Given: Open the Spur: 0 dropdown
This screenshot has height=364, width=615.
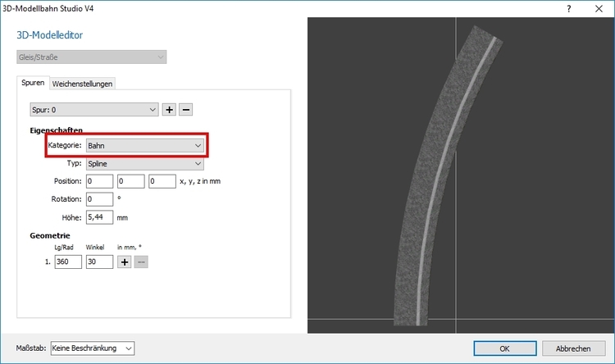Looking at the screenshot, I should coord(94,110).
